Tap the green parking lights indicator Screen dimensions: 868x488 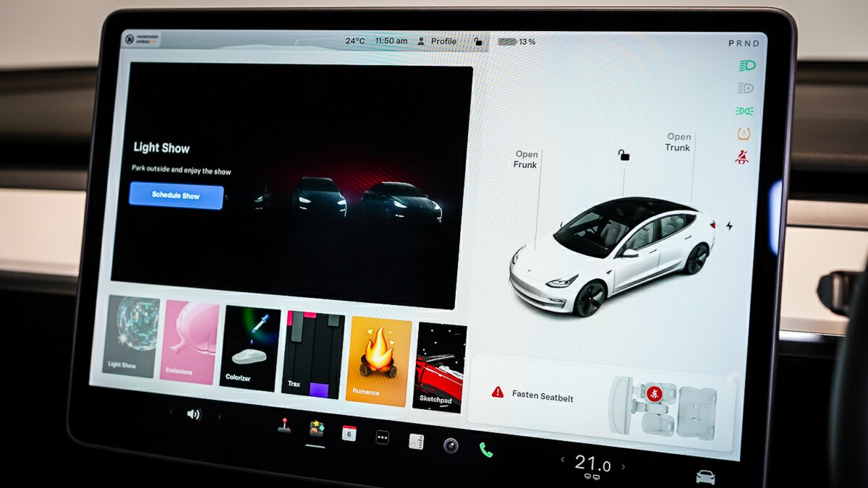click(x=744, y=111)
